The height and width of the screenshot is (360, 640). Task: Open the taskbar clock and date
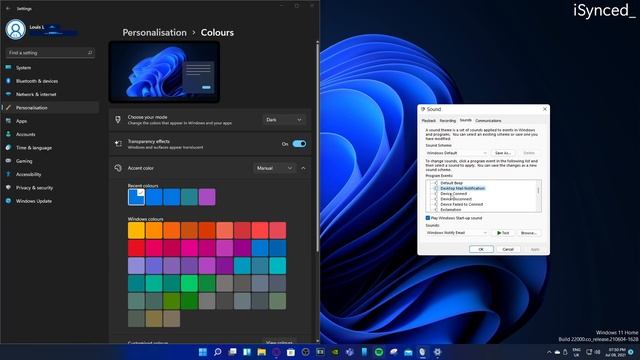pos(616,352)
